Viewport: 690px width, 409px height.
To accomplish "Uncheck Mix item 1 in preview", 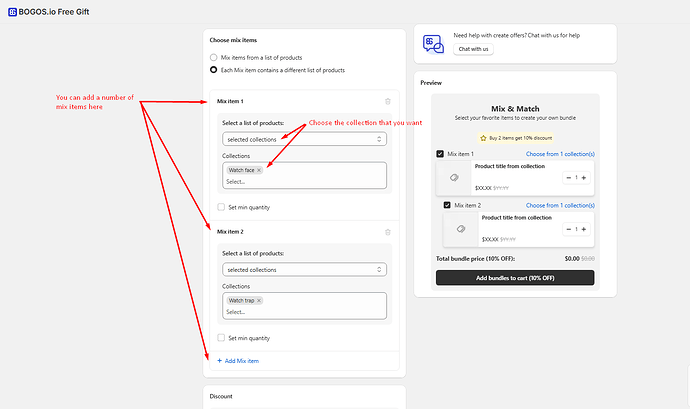I will (440, 154).
